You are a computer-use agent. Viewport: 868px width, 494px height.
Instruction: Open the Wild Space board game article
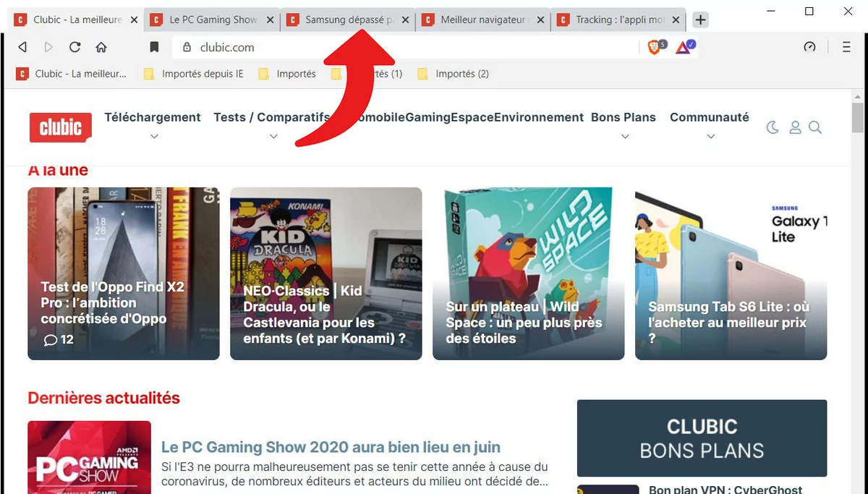tap(529, 273)
